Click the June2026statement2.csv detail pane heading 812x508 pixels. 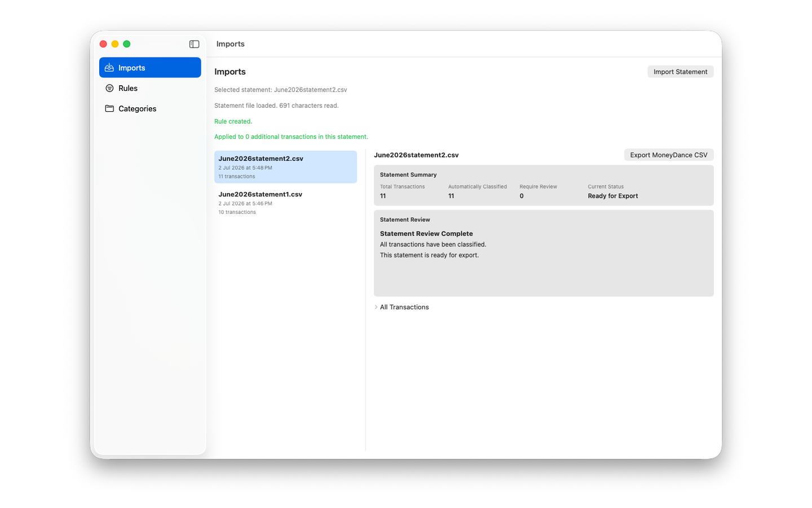tap(416, 155)
